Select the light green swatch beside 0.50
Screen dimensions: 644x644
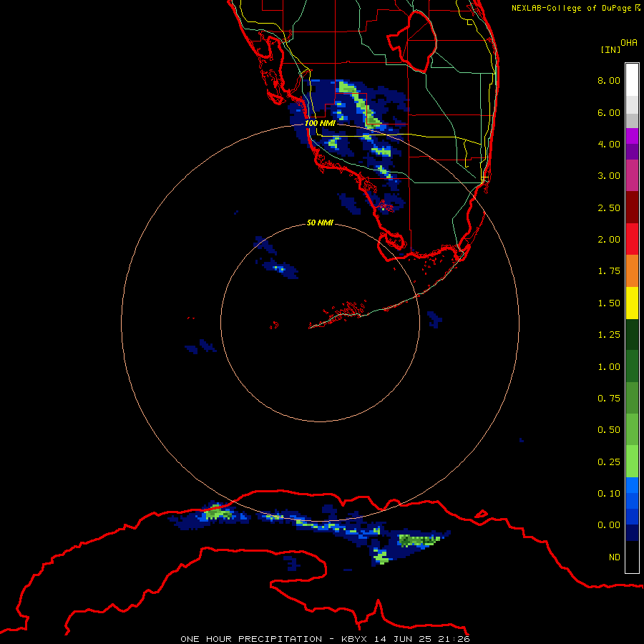[632, 429]
